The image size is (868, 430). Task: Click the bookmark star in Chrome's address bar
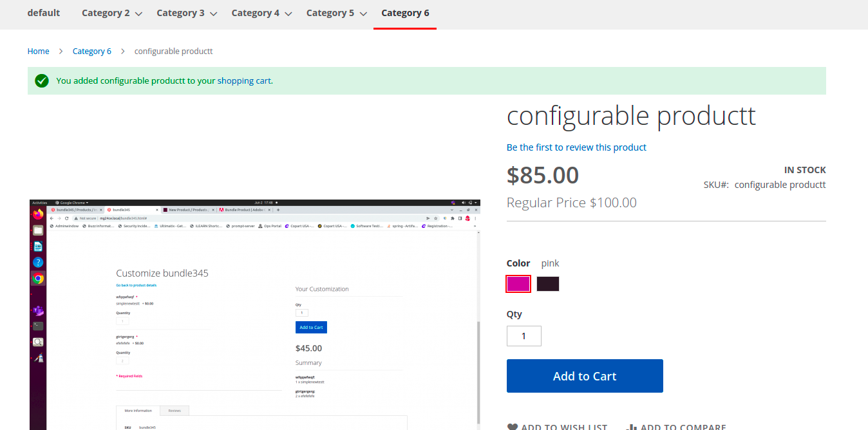[435, 218]
